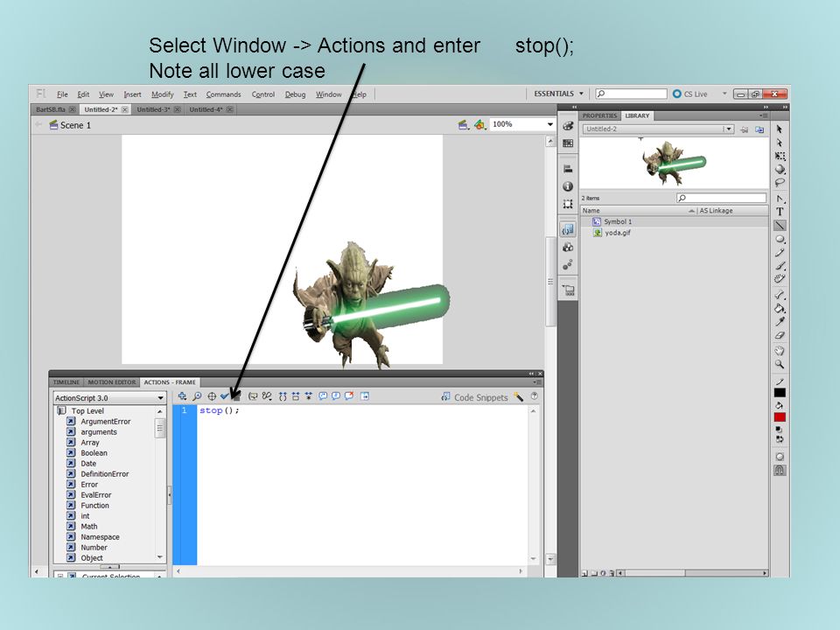Image resolution: width=840 pixels, height=630 pixels.
Task: Open the Color panel palette icon
Action: (x=568, y=126)
